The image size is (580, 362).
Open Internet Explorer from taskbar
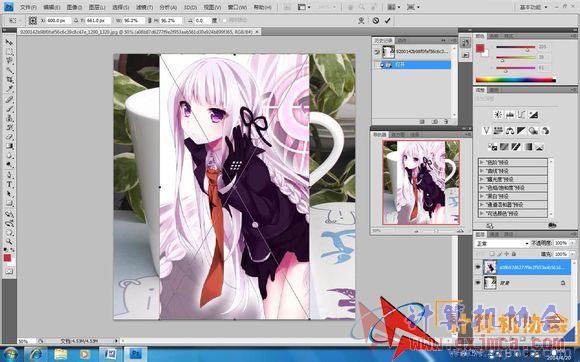tap(36, 354)
